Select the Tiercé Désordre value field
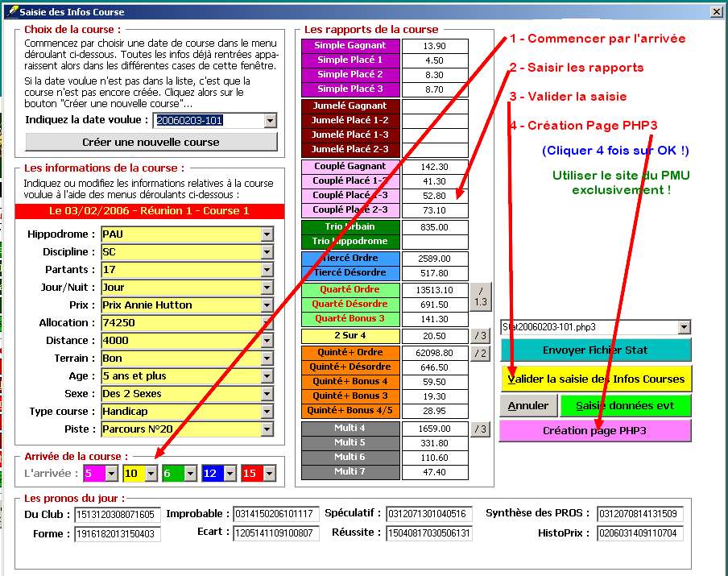The width and height of the screenshot is (728, 576). point(435,273)
